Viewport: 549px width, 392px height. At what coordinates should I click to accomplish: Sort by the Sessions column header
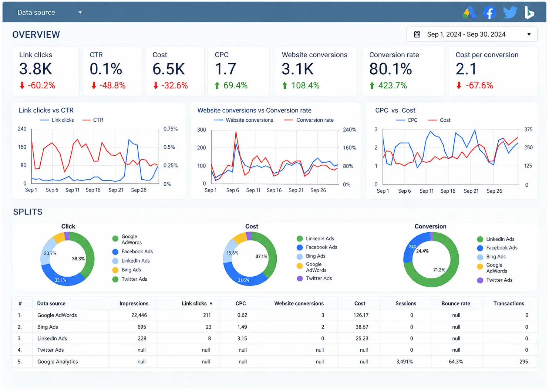(406, 304)
